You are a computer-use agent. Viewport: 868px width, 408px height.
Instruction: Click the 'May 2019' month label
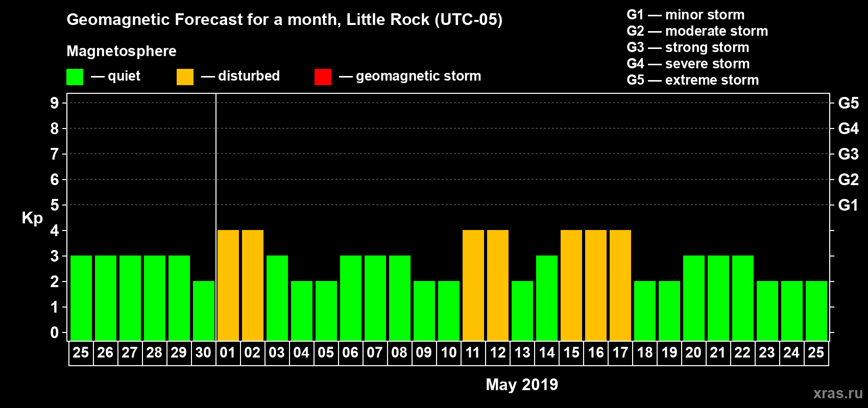[522, 385]
